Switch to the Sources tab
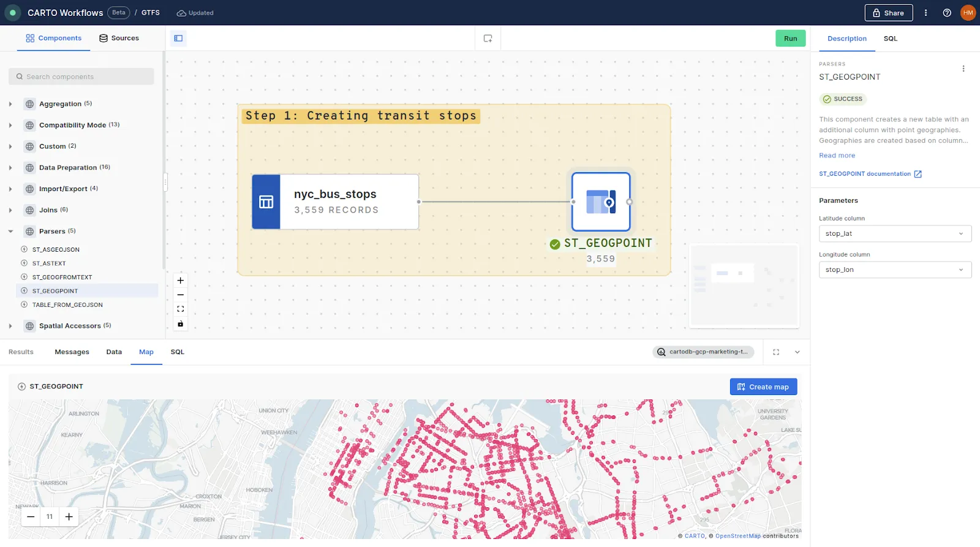 click(119, 38)
